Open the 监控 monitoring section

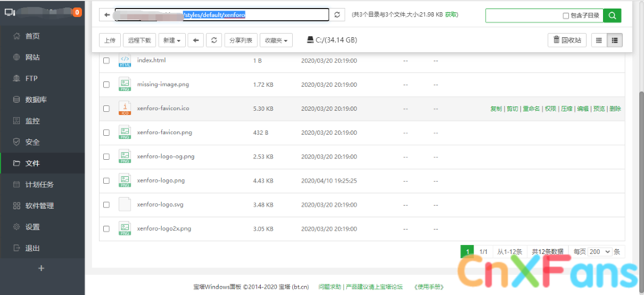(32, 121)
